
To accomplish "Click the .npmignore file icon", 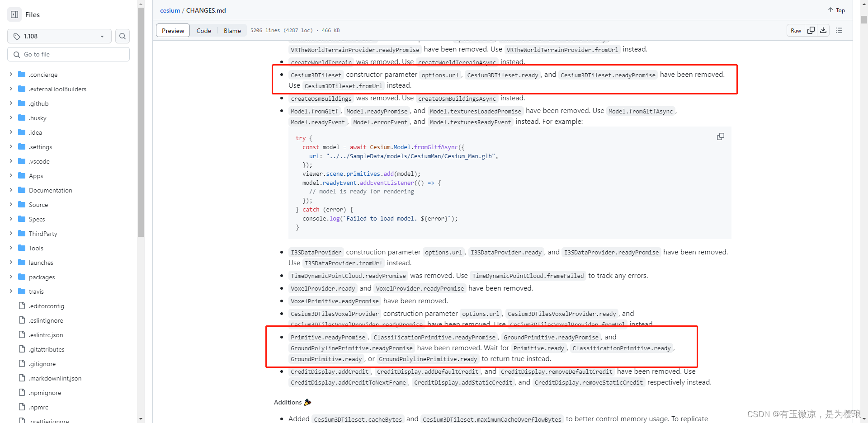I will (x=22, y=392).
